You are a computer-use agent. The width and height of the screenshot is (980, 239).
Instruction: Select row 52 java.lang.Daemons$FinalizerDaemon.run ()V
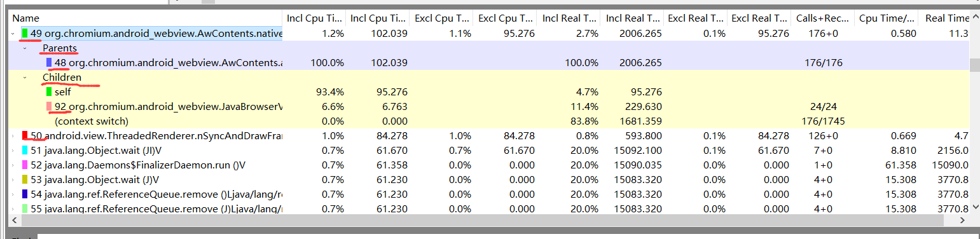tap(489, 165)
